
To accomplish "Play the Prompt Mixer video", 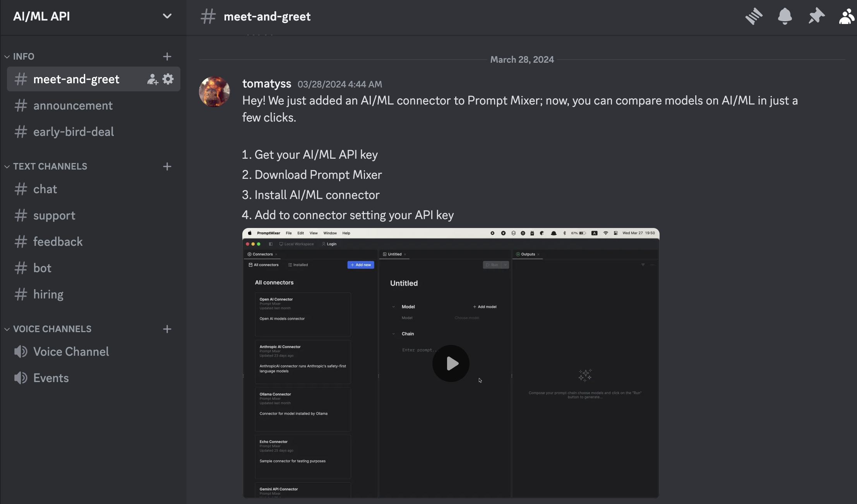I will 451,363.
